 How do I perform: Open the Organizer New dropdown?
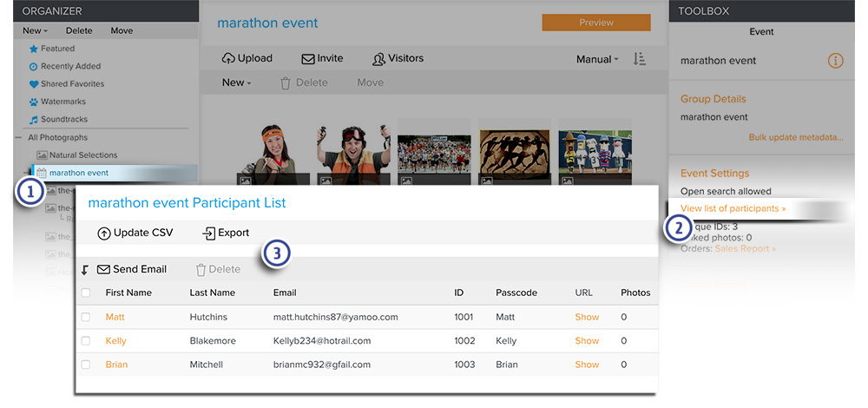(35, 31)
